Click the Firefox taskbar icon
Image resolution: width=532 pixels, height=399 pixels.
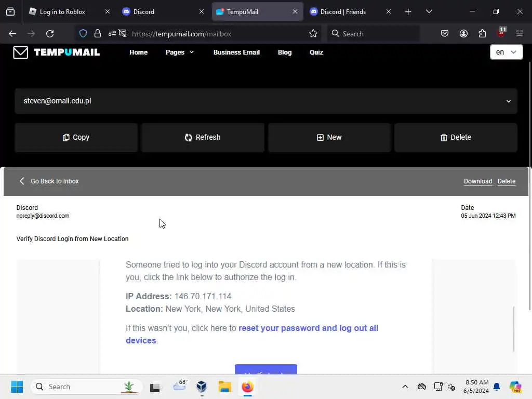click(248, 387)
